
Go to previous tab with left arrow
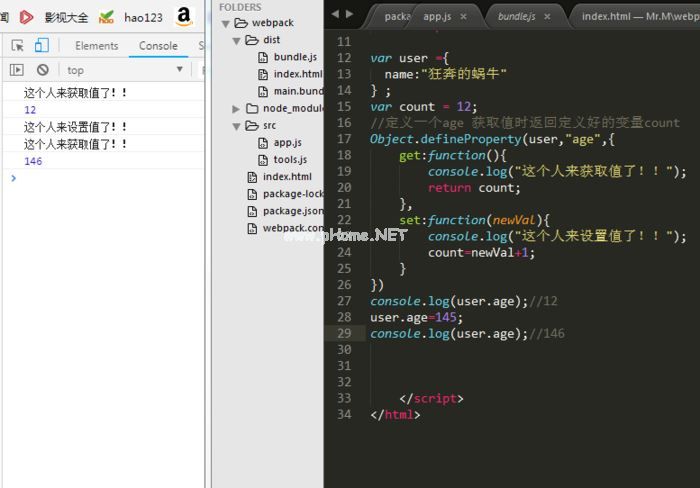(x=335, y=14)
